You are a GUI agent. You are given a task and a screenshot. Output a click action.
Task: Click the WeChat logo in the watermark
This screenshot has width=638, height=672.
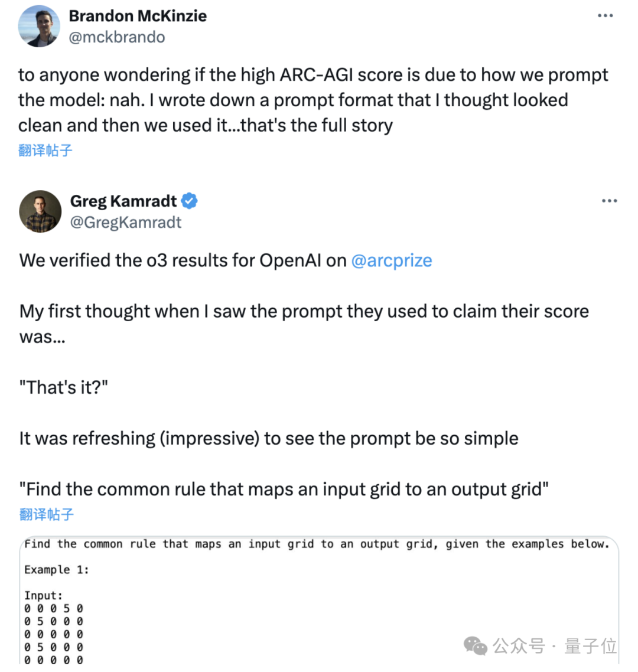pyautogui.click(x=476, y=645)
